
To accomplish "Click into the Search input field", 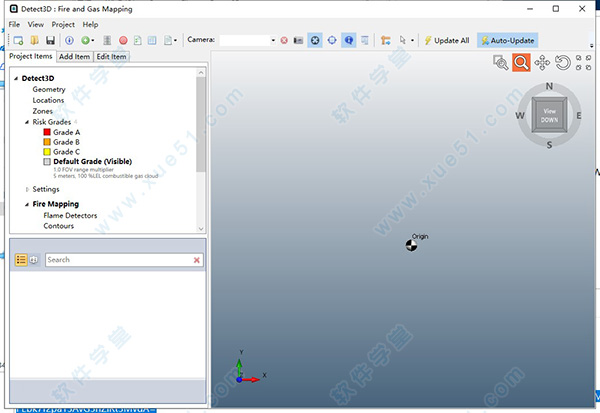I will [117, 259].
